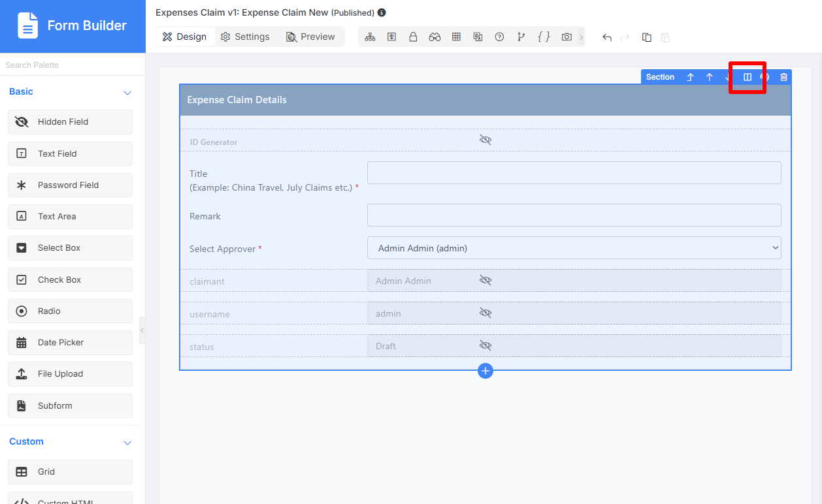Click the paste clipboard icon

click(x=665, y=37)
